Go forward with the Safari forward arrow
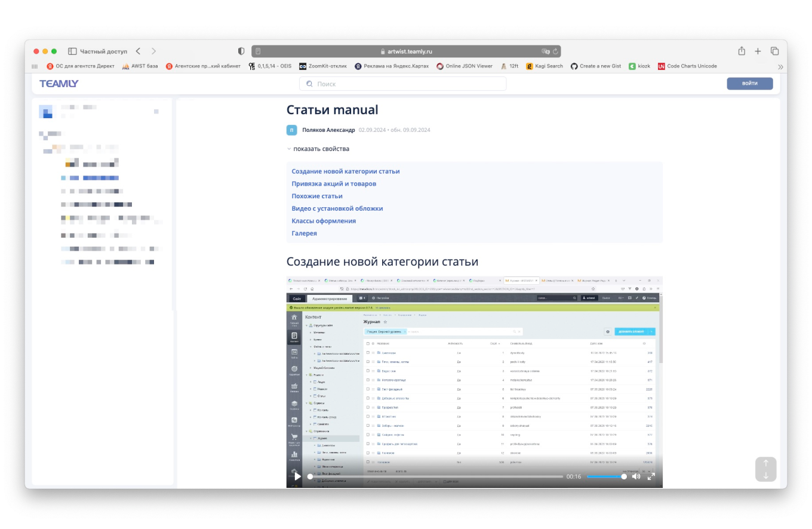 click(x=153, y=51)
